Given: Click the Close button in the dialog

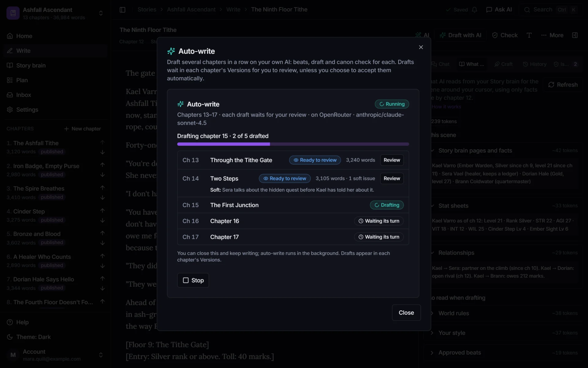Looking at the screenshot, I should click(x=406, y=312).
